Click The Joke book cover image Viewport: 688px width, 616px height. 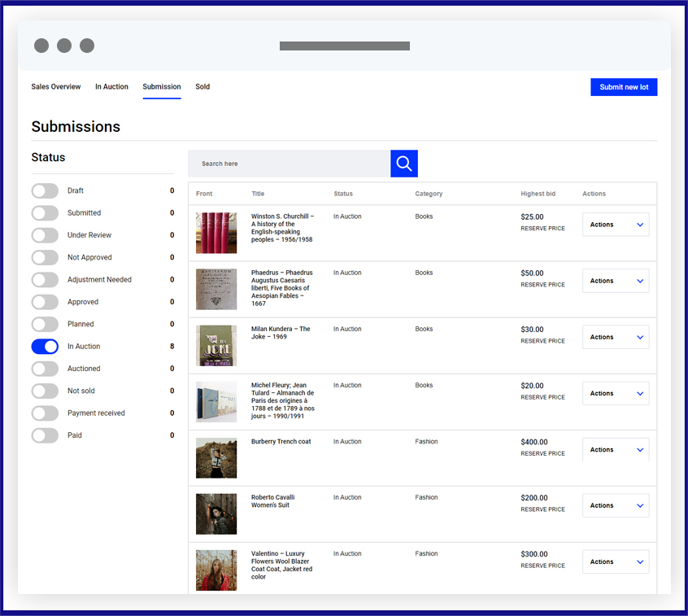216,346
